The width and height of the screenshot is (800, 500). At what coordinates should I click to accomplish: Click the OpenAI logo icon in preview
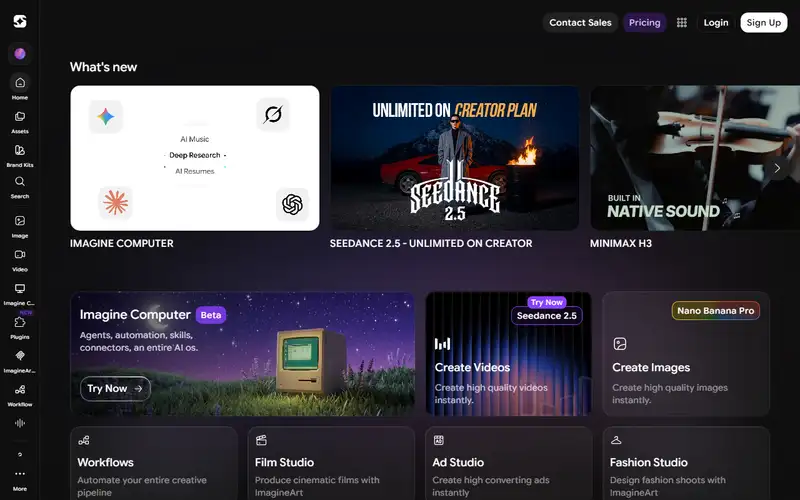292,204
